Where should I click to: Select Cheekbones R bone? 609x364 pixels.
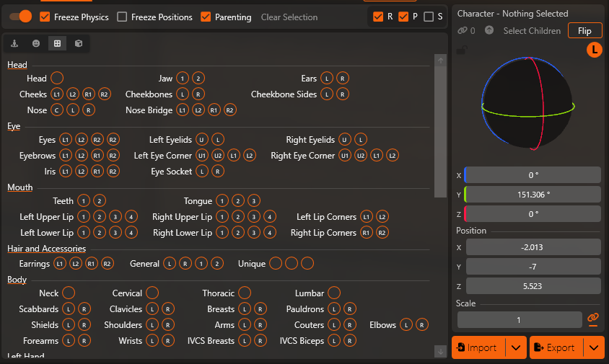(x=198, y=94)
